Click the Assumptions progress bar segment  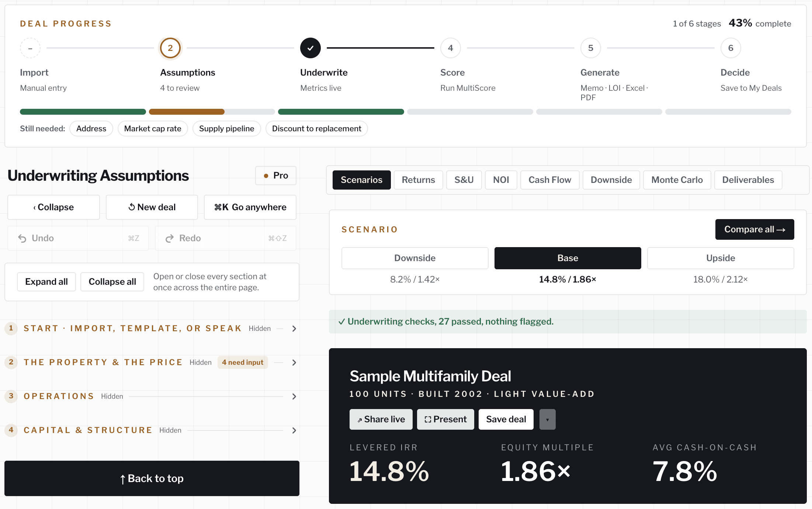point(212,112)
